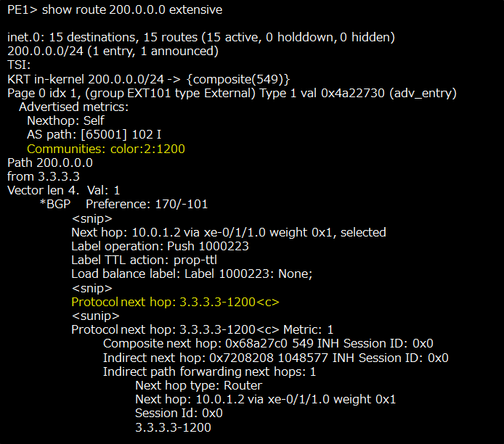Click the Indirect next hop 0x7208208 line
This screenshot has width=504, height=444.
(276, 358)
